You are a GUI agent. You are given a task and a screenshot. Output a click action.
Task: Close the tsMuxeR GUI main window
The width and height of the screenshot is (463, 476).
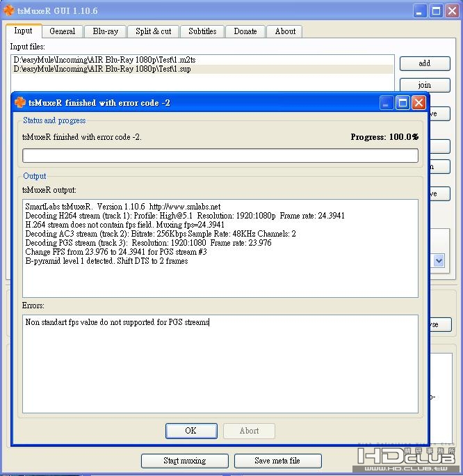[x=452, y=11]
